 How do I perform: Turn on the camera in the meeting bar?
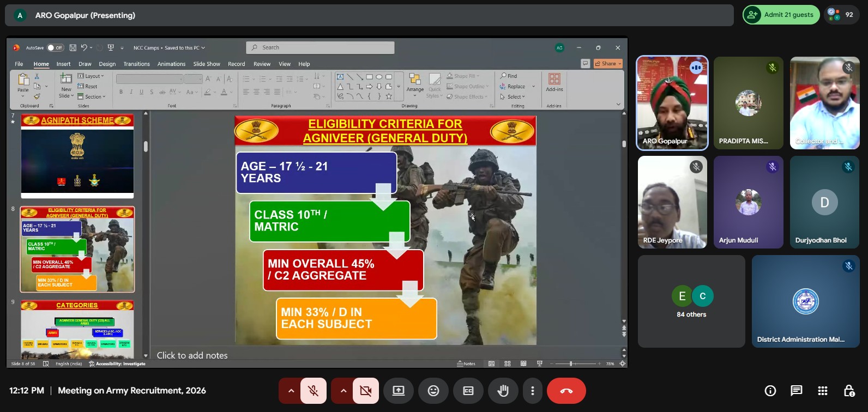coord(366,391)
